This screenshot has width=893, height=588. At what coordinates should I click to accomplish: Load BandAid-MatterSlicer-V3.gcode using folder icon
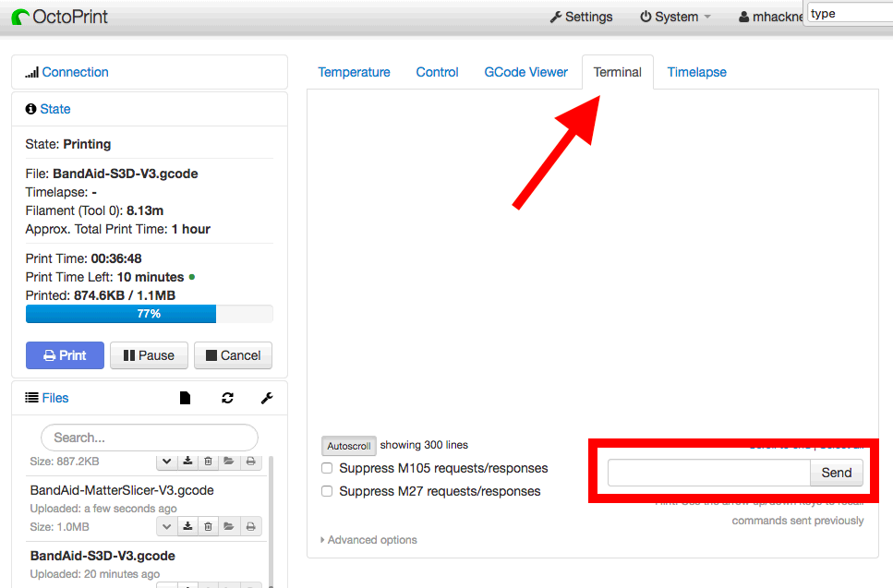coord(229,526)
